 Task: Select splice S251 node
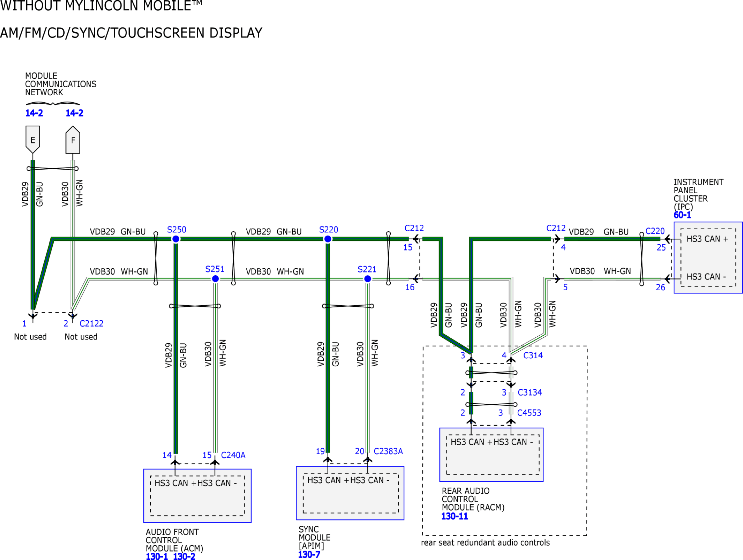tap(216, 279)
